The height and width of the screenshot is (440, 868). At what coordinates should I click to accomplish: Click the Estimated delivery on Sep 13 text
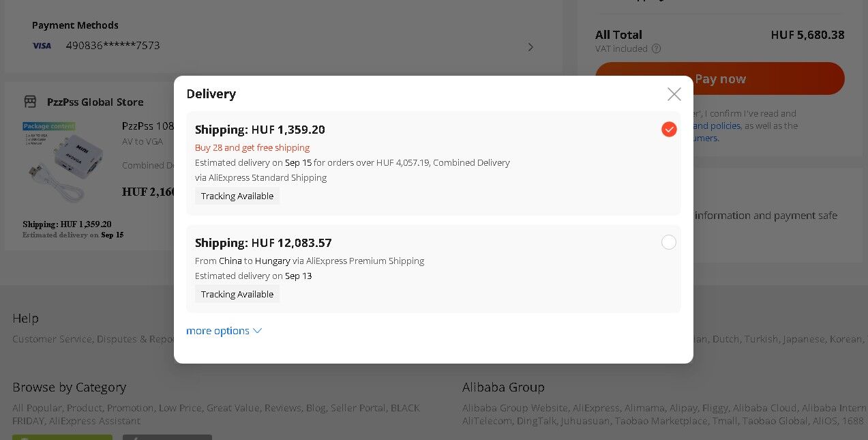coord(253,276)
